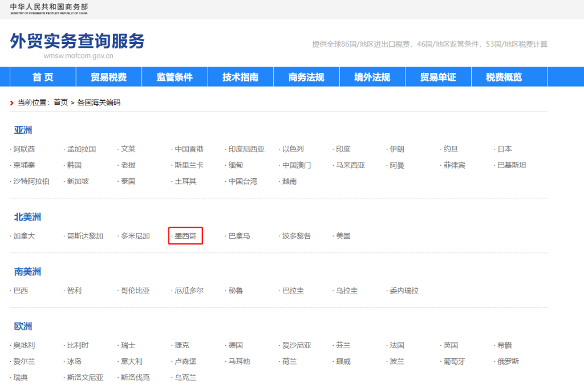Click 首页 in the breadcrumb trail
The image size is (584, 392).
coord(59,103)
